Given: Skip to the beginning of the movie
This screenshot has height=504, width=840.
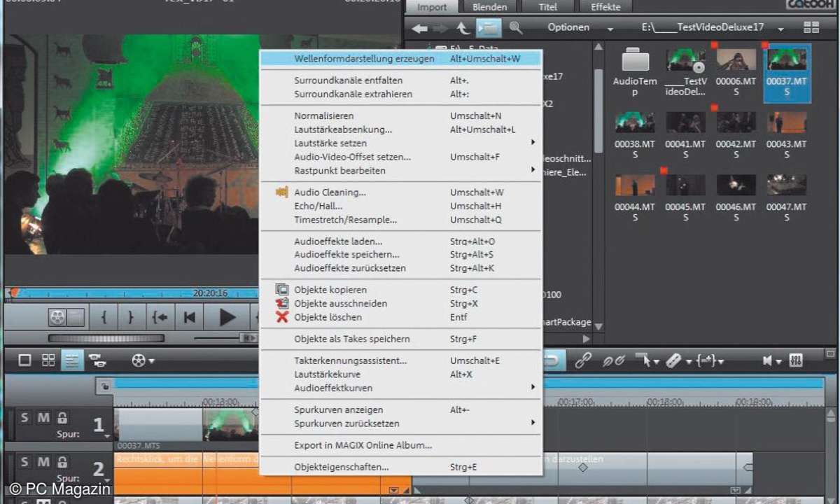Looking at the screenshot, I should tap(189, 318).
